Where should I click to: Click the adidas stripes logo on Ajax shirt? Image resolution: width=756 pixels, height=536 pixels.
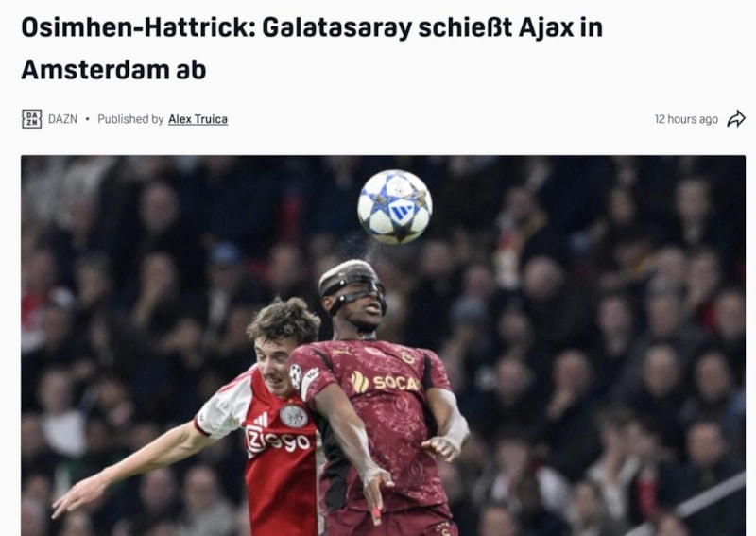tap(262, 419)
